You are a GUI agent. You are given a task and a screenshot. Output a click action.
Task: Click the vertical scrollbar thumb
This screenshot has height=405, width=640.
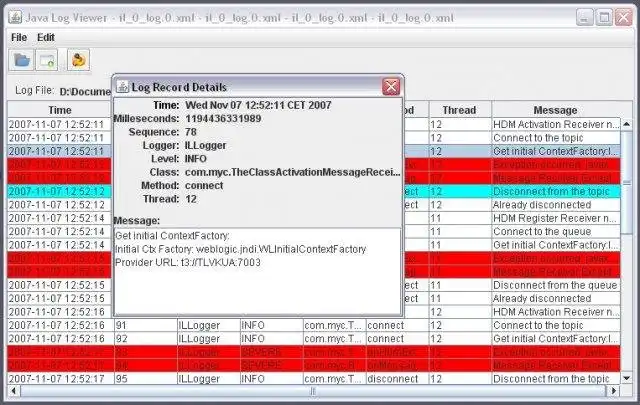point(627,182)
